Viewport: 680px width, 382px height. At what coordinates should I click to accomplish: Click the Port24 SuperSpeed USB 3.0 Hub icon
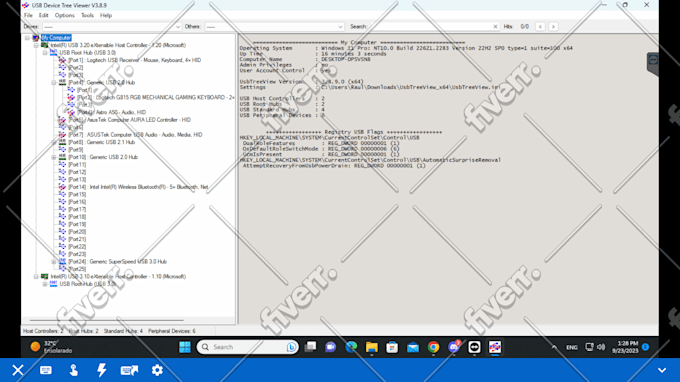coord(62,261)
